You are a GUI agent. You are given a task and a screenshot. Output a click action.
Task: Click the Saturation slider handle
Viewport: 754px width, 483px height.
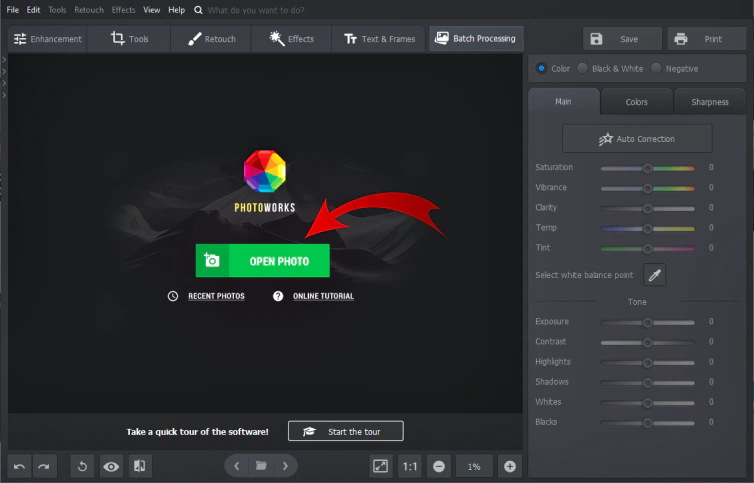(647, 168)
